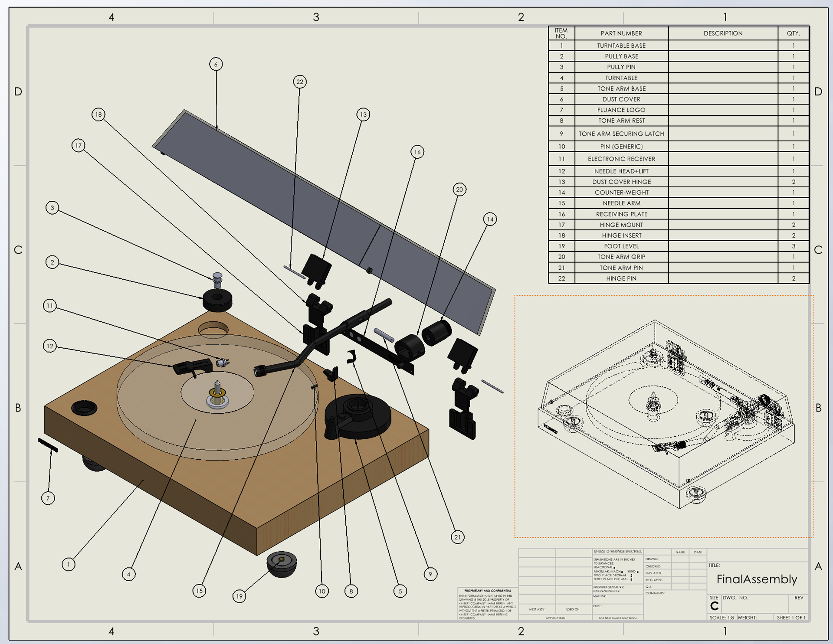Click the QTY. column header
Viewport: 833px width, 644px height.
[x=793, y=33]
